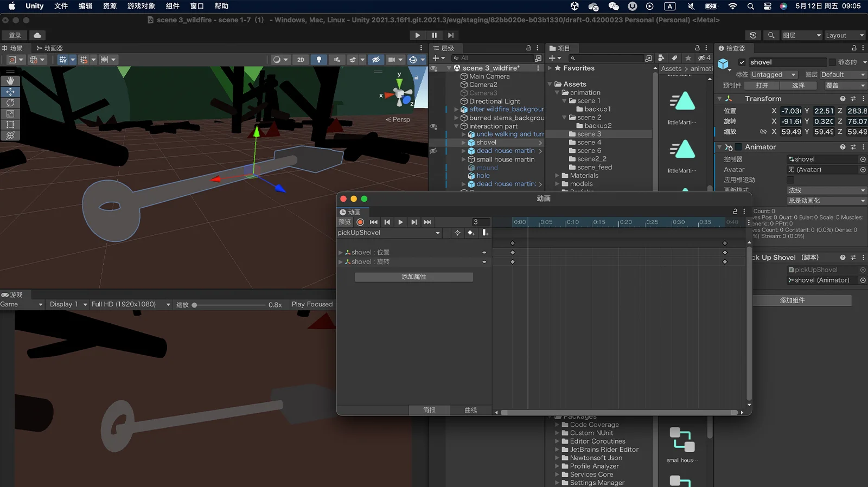Click the add keyframe icon in animation window

pyautogui.click(x=471, y=233)
